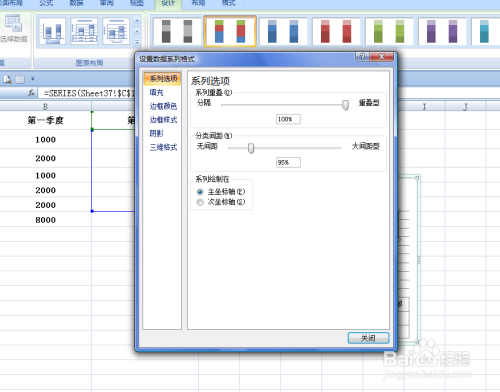Choose the teal chart style

[485, 31]
